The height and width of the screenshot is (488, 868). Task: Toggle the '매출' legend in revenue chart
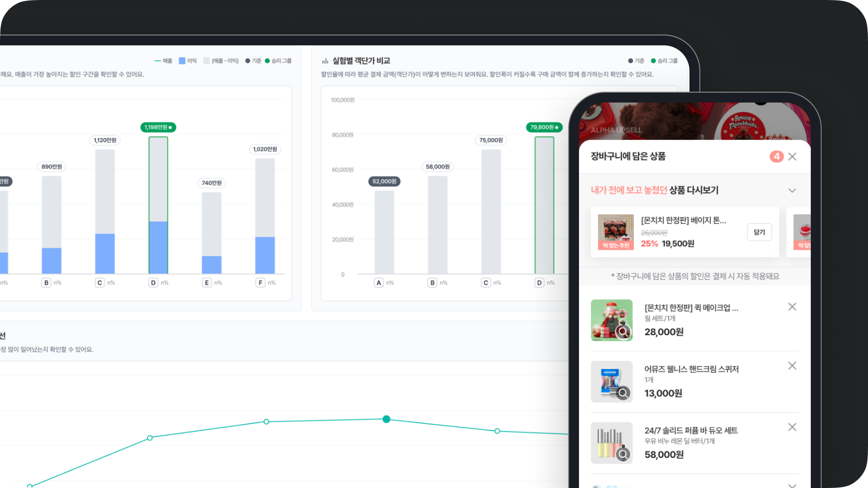click(163, 61)
